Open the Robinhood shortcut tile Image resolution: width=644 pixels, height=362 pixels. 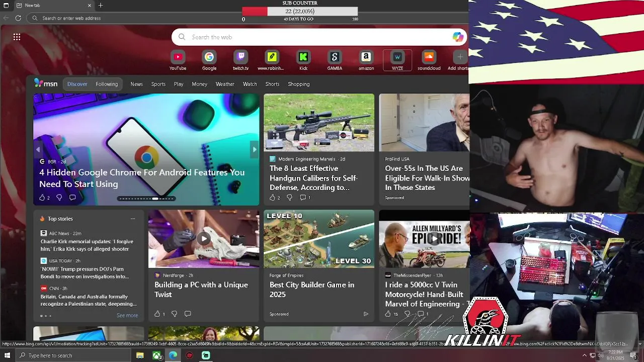click(272, 60)
